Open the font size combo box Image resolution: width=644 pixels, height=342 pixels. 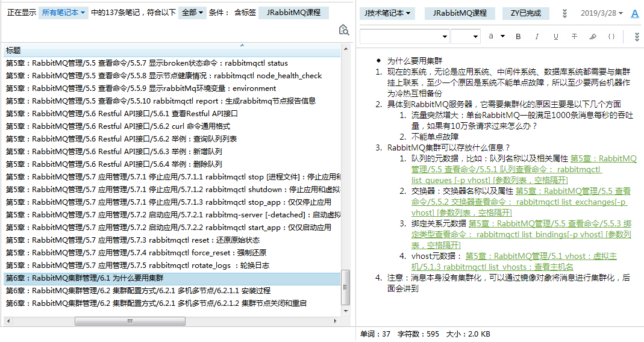pyautogui.click(x=465, y=37)
